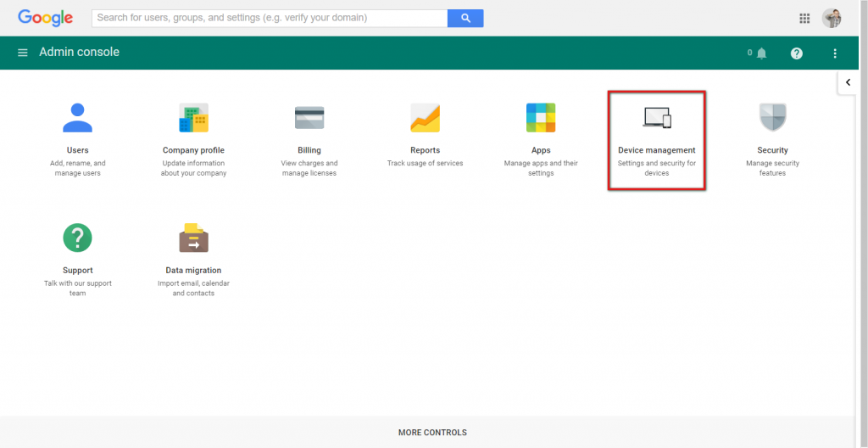Focus the search for users and settings field

[270, 19]
